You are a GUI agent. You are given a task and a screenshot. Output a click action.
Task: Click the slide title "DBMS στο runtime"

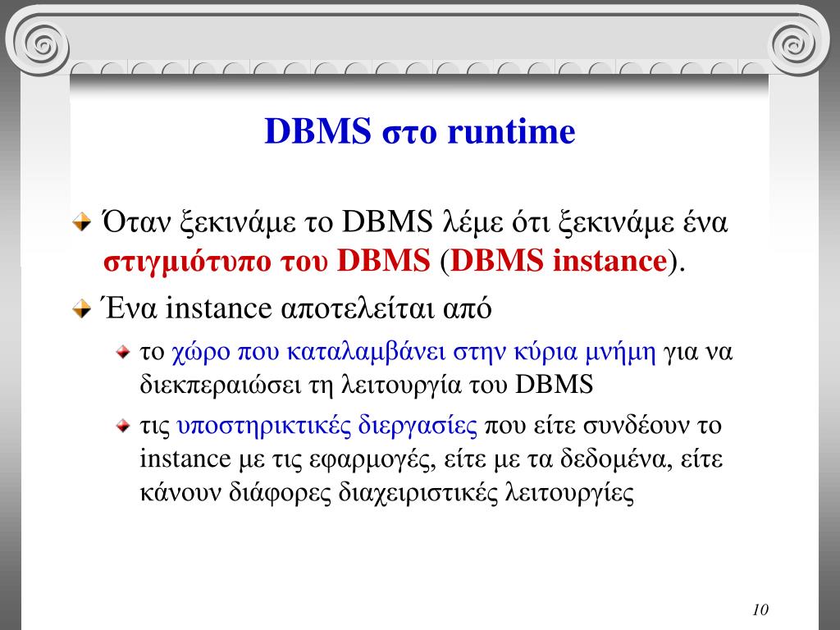tap(420, 131)
